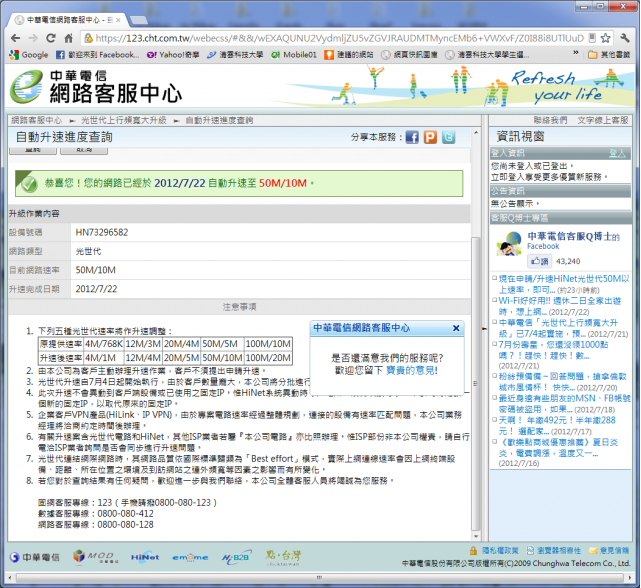Open the 登入資訊 section header
Viewport: 641px width, 588px height.
point(560,153)
